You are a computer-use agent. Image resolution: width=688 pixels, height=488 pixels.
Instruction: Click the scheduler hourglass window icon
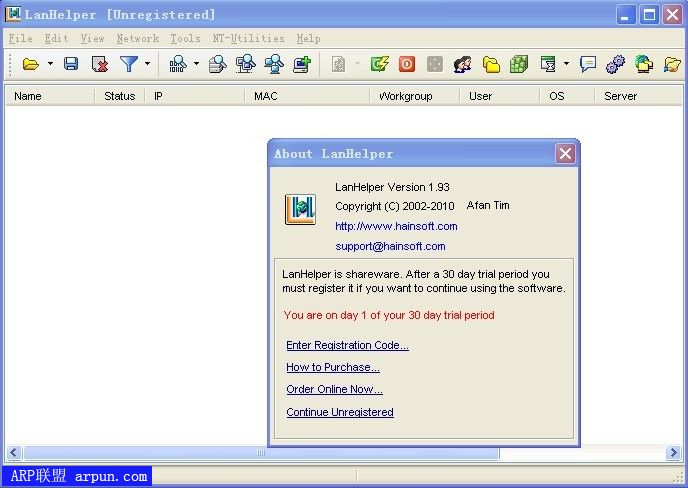[x=548, y=64]
